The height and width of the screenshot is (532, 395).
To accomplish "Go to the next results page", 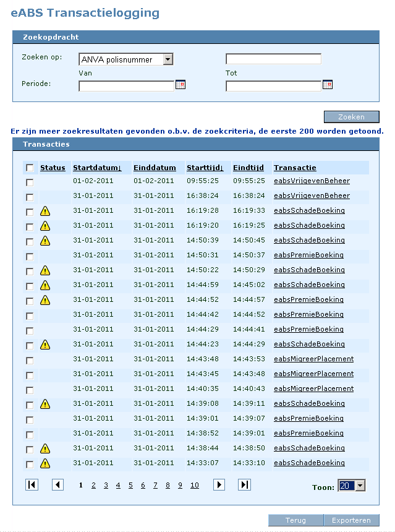I will coord(219,485).
